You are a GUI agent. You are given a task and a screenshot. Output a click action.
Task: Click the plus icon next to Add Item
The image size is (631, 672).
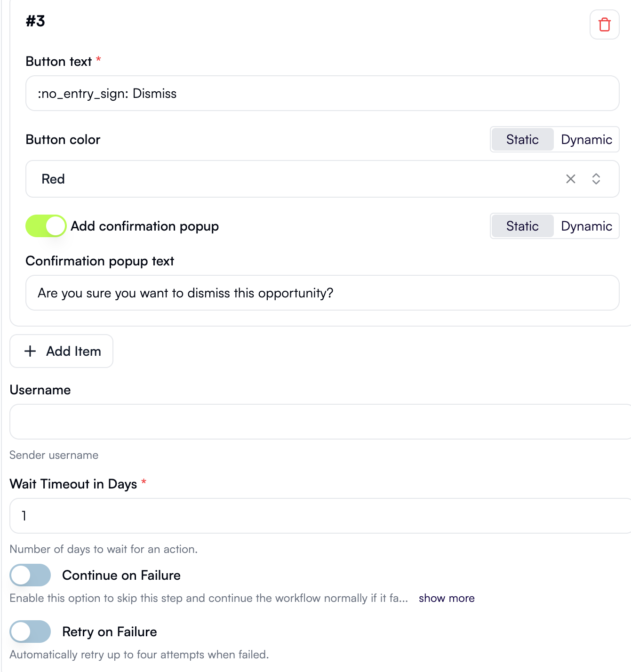[x=30, y=351]
